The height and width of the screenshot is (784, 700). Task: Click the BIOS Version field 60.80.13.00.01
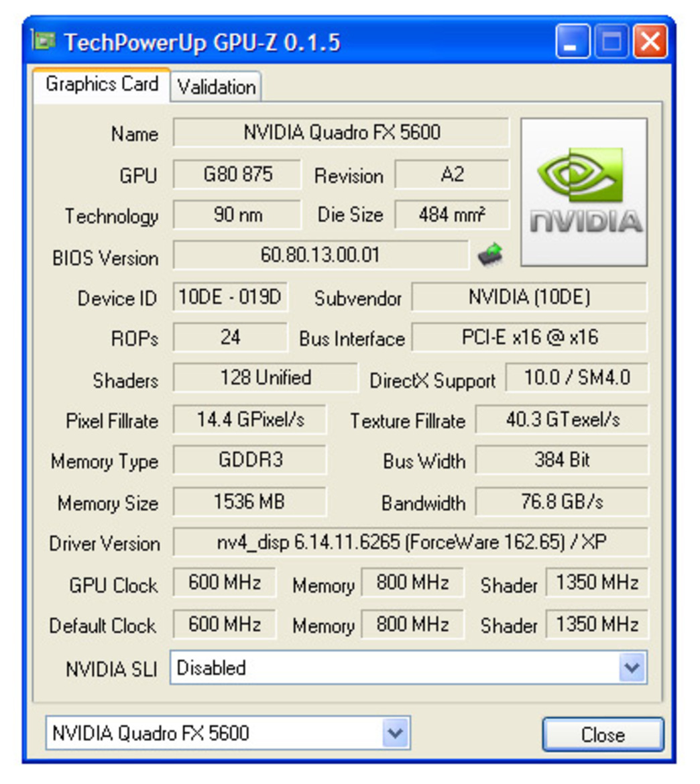click(x=320, y=255)
